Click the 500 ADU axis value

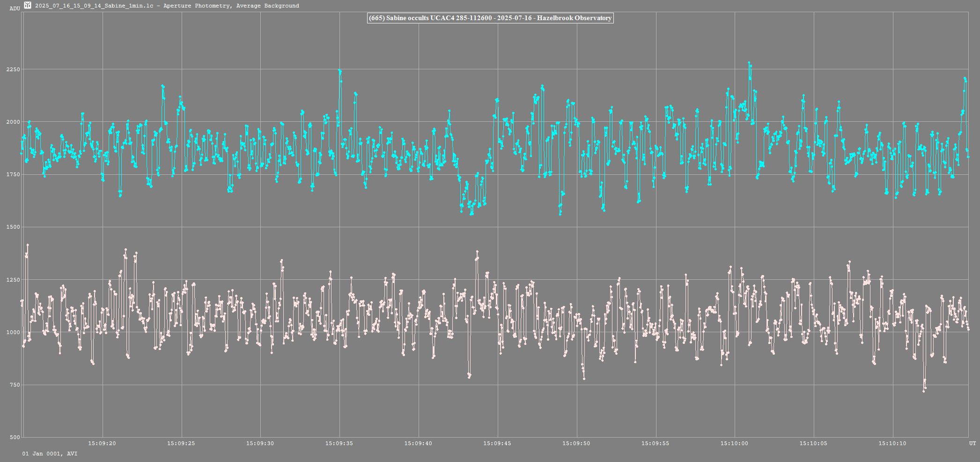15,438
